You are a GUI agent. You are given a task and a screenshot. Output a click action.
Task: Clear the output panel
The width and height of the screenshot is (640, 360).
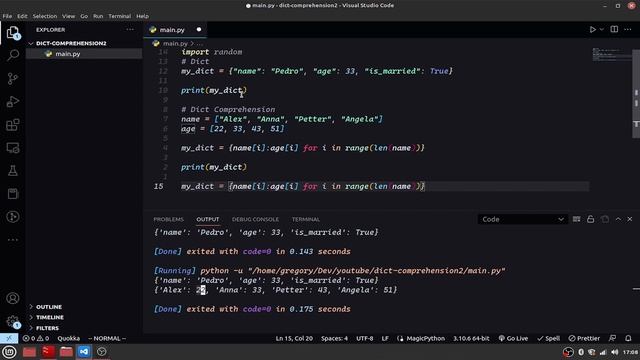coord(576,219)
